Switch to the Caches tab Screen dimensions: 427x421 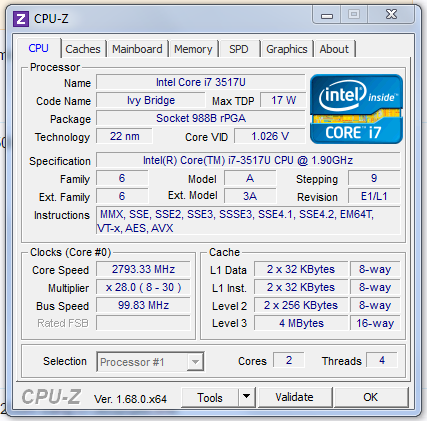tap(83, 49)
